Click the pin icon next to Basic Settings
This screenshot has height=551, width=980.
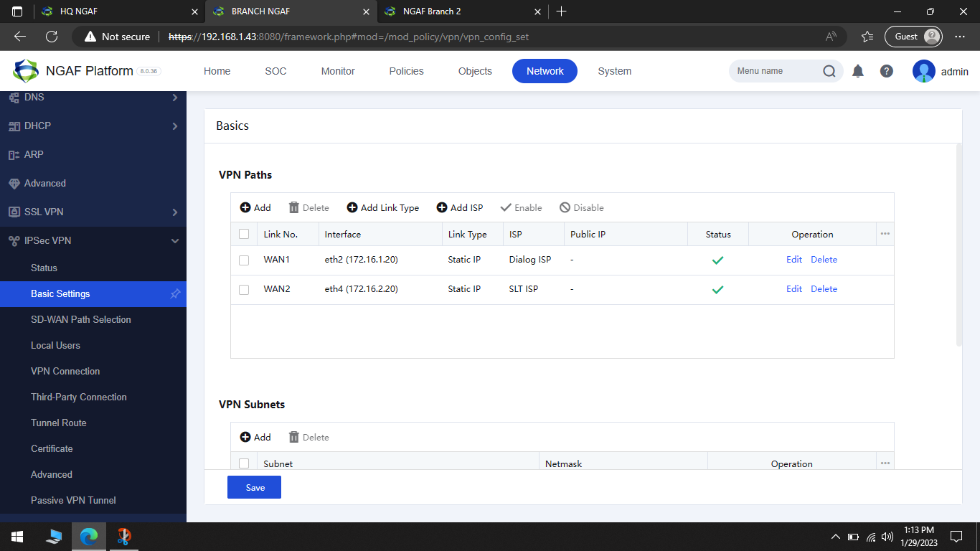pos(174,293)
